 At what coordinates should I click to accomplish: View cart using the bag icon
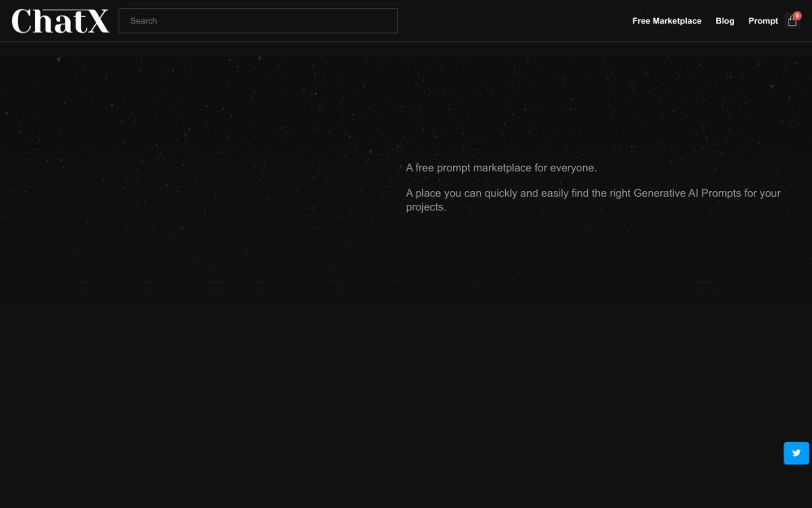793,22
